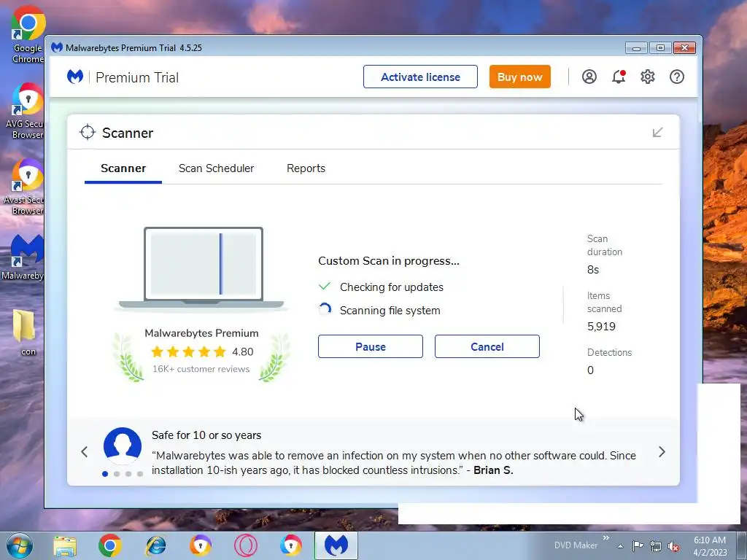The image size is (747, 560).
Task: Switch to the Scanner tab
Action: (123, 168)
